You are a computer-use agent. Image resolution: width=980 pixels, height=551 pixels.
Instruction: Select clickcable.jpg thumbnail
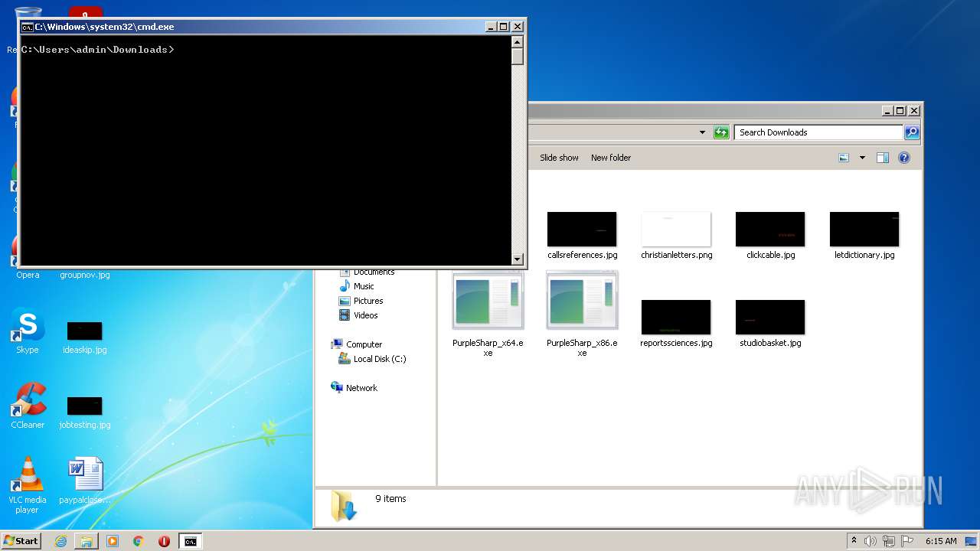pyautogui.click(x=770, y=230)
